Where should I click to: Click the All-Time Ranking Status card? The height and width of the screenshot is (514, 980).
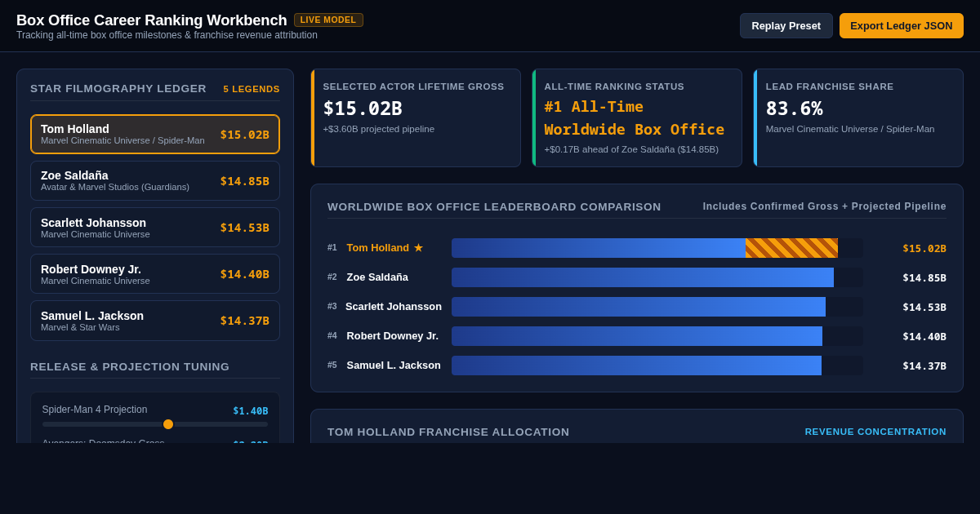(x=637, y=117)
